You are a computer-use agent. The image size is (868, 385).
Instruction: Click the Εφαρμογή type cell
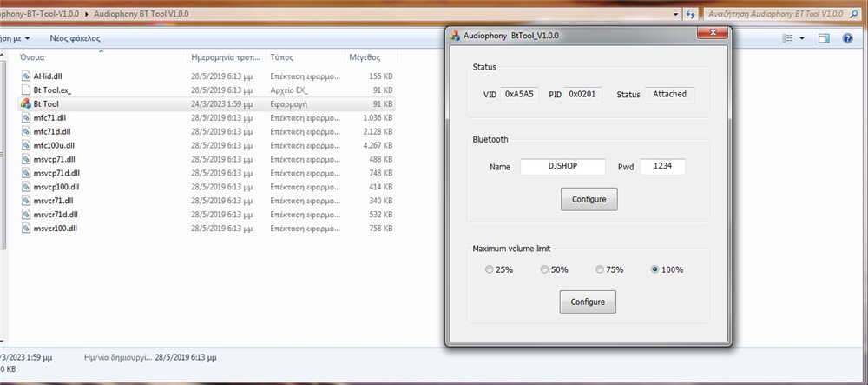[288, 104]
